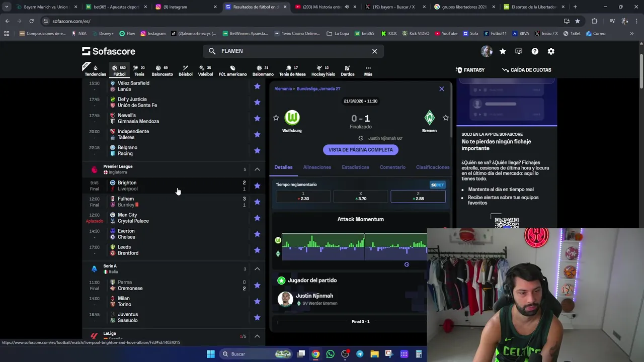The width and height of the screenshot is (644, 362).
Task: Click the FLAMEN search field
Action: coord(293,51)
